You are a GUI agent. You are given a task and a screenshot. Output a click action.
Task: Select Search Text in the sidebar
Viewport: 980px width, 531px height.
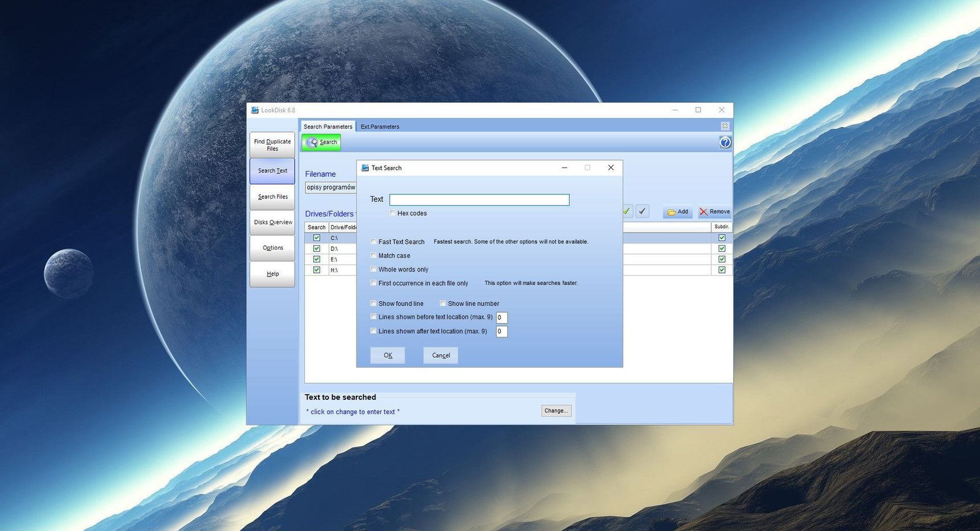click(272, 171)
